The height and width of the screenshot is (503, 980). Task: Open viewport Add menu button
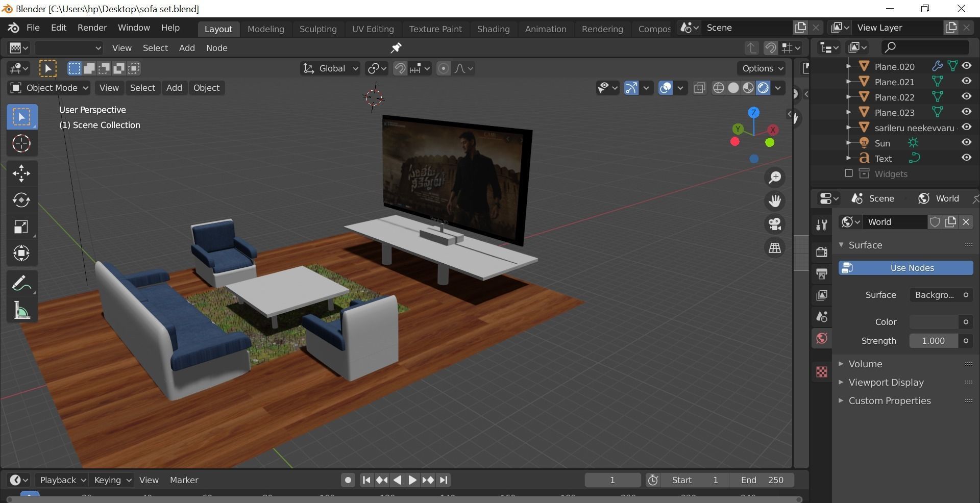[x=174, y=88]
